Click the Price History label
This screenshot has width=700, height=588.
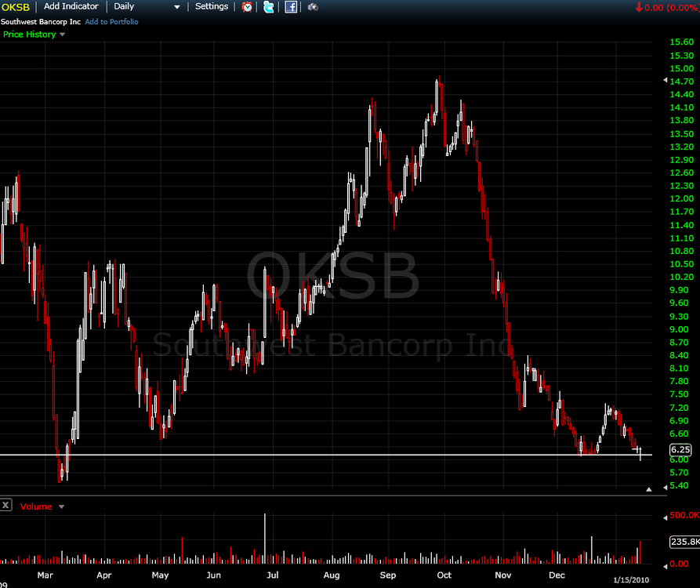(30, 34)
